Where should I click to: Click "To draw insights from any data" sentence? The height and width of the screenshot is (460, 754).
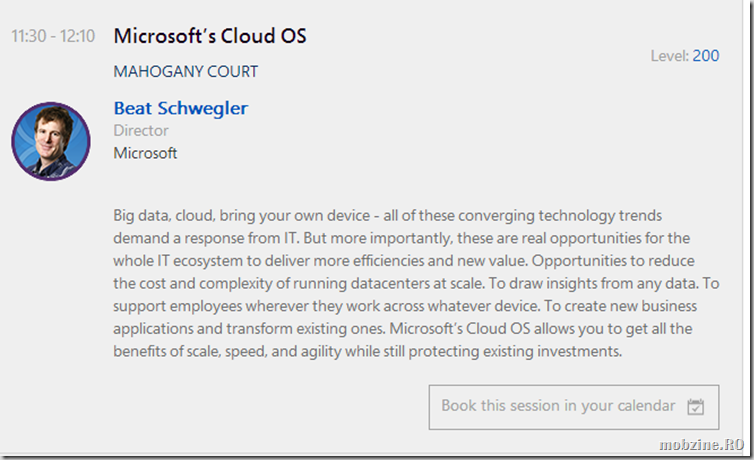(x=594, y=284)
